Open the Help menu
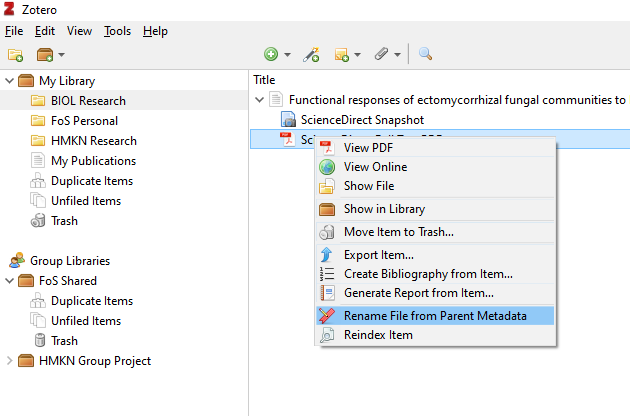 (x=155, y=31)
